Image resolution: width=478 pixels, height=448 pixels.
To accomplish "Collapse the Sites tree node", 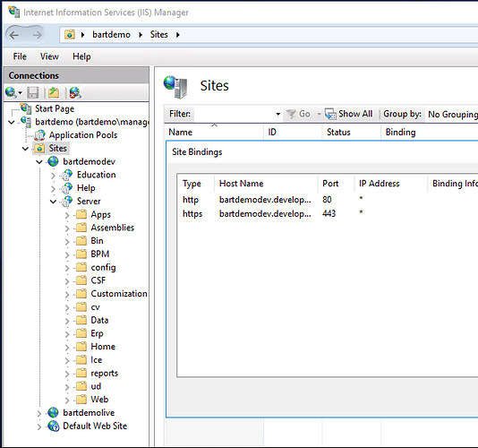I will click(x=26, y=149).
